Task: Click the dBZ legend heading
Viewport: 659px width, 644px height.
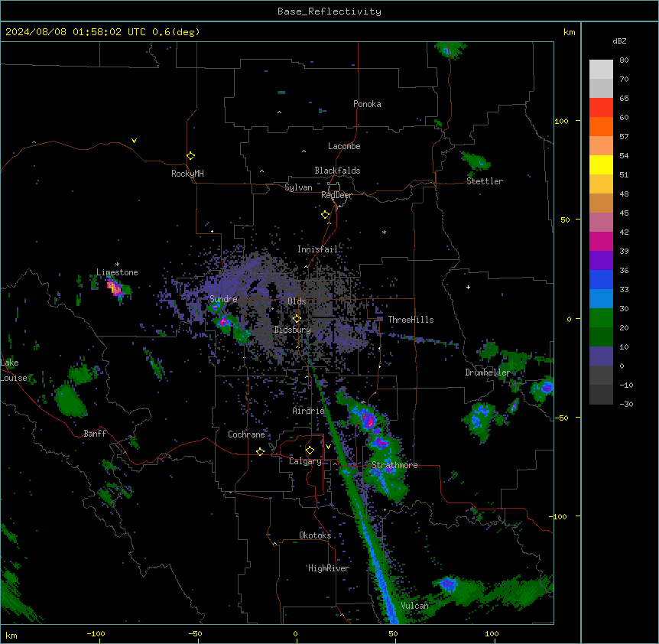Action: point(619,41)
